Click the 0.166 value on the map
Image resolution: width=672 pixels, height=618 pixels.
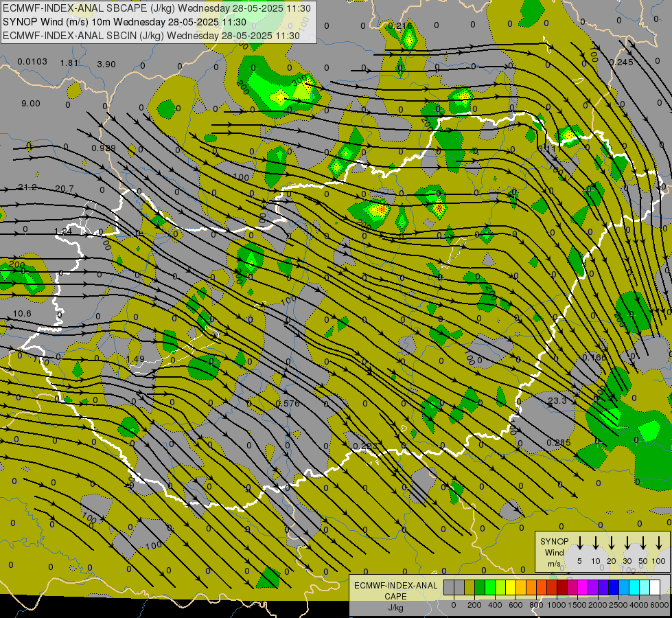pyautogui.click(x=594, y=357)
